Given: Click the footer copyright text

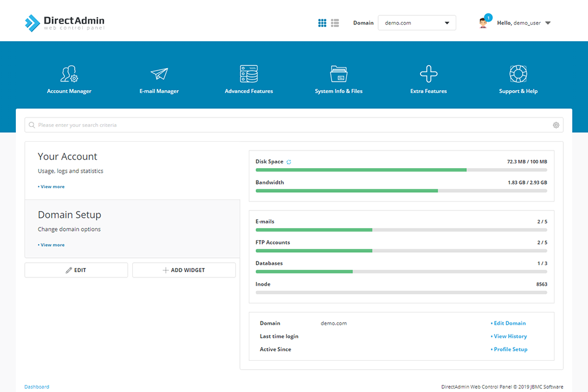Looking at the screenshot, I should (502, 387).
